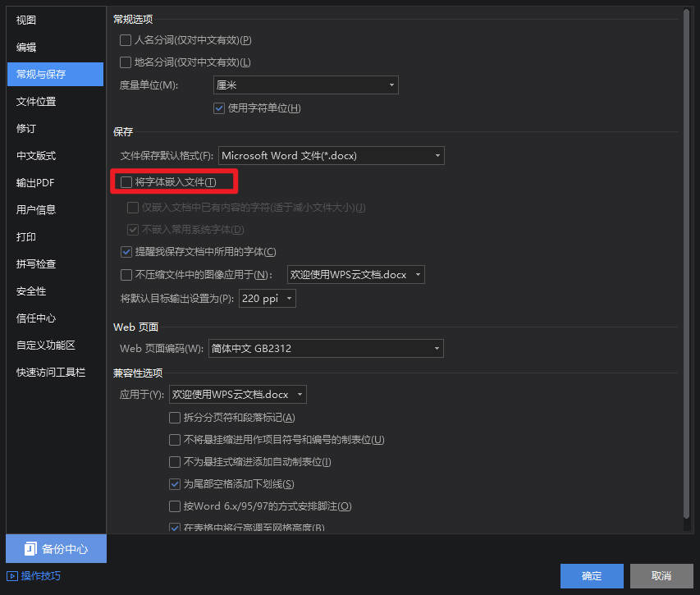
Task: Disable 提醒我保存文档中所用的字体
Action: point(126,251)
